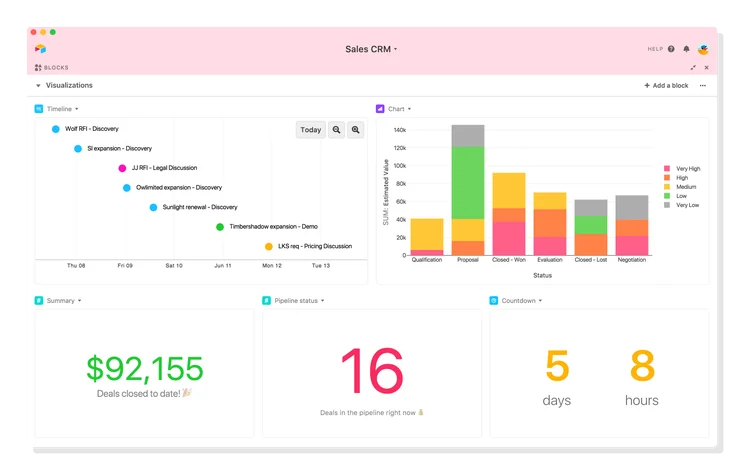Click the Summary block icon

coord(39,300)
